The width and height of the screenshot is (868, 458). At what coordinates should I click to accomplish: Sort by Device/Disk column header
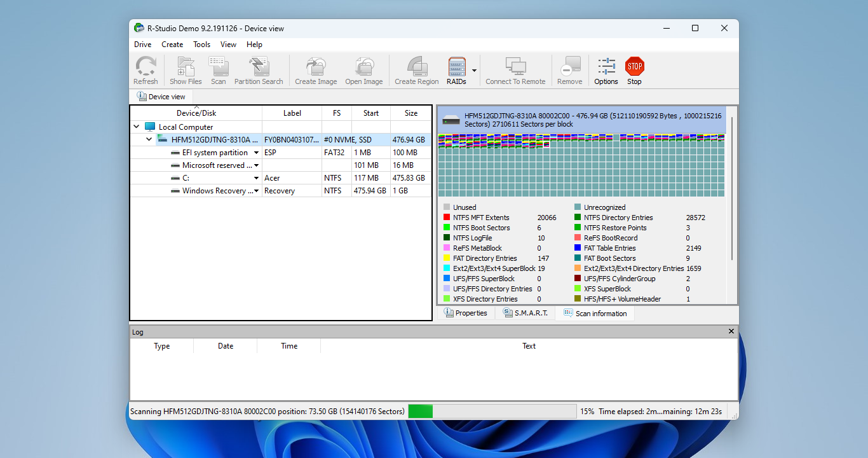[196, 113]
